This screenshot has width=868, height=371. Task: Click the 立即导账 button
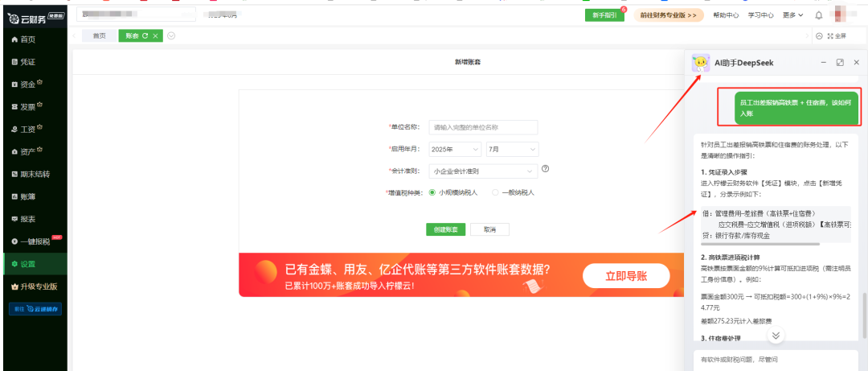pos(626,275)
